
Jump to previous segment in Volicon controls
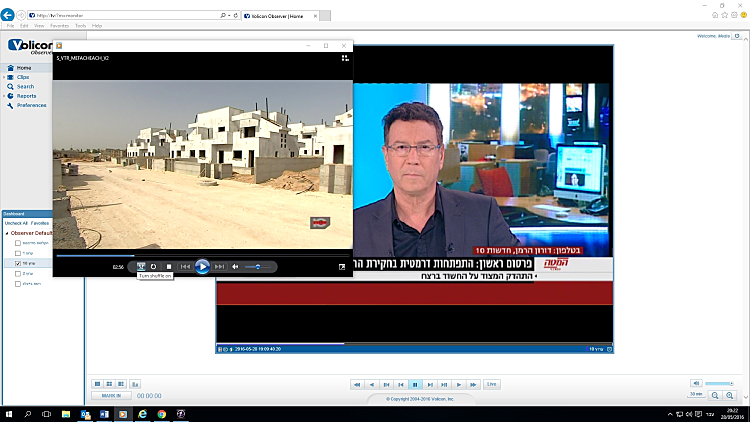point(386,385)
